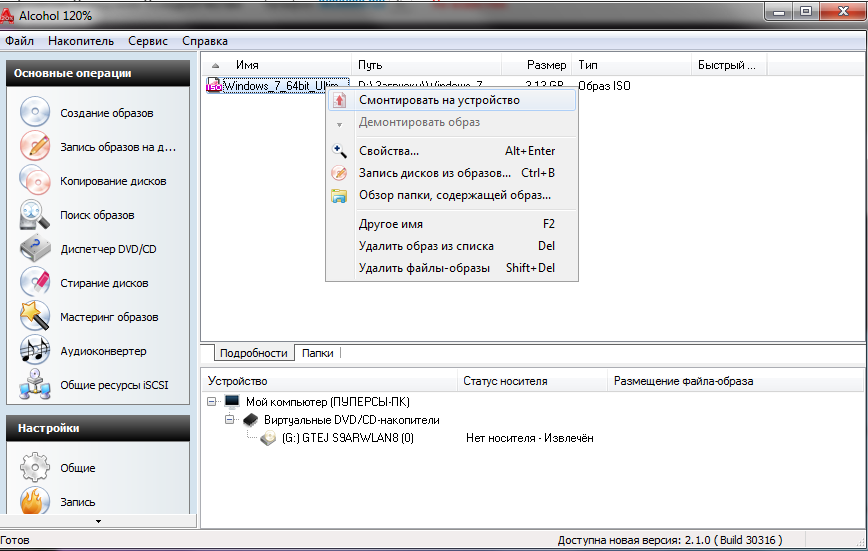Open Аудиоконвертер
Viewport: 868px width, 551px height.
(103, 351)
